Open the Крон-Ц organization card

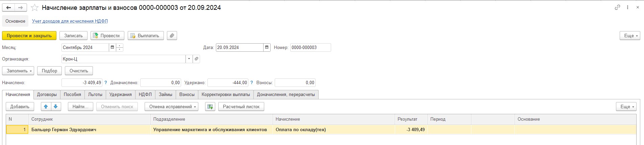(196, 59)
